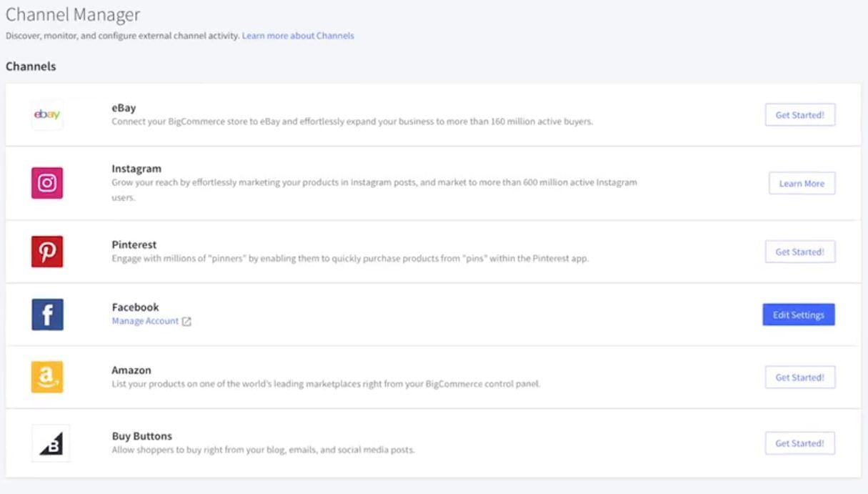The image size is (868, 494).
Task: Open Learn More for Instagram
Action: pos(802,184)
